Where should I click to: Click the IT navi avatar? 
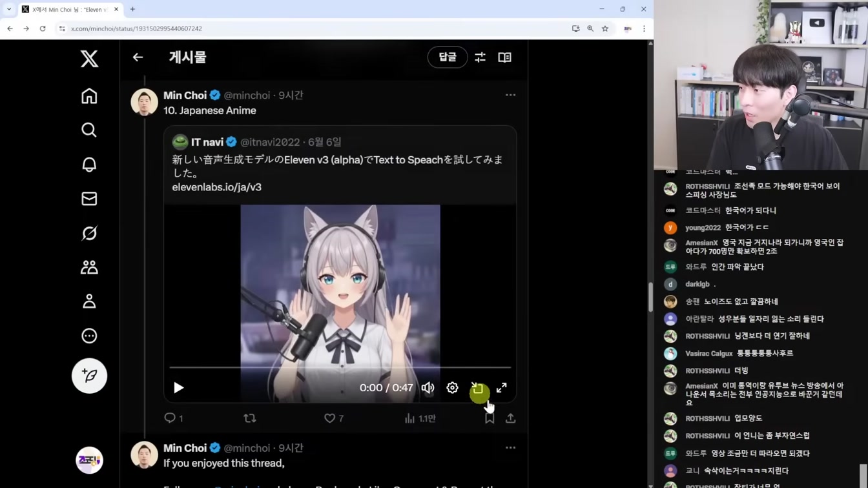[x=180, y=142]
